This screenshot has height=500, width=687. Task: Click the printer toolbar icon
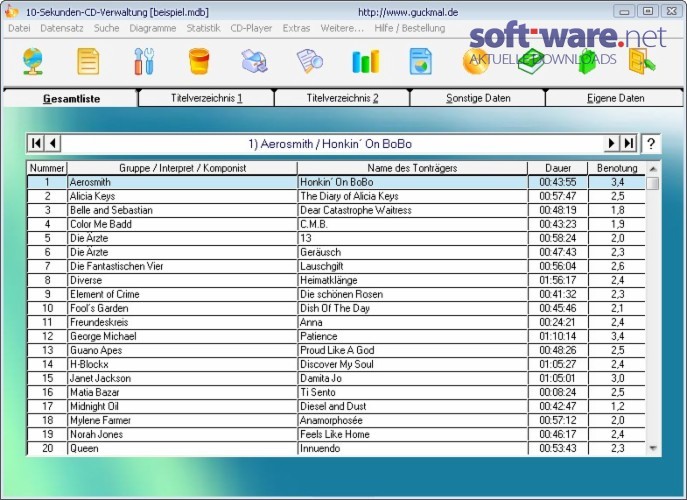point(255,61)
